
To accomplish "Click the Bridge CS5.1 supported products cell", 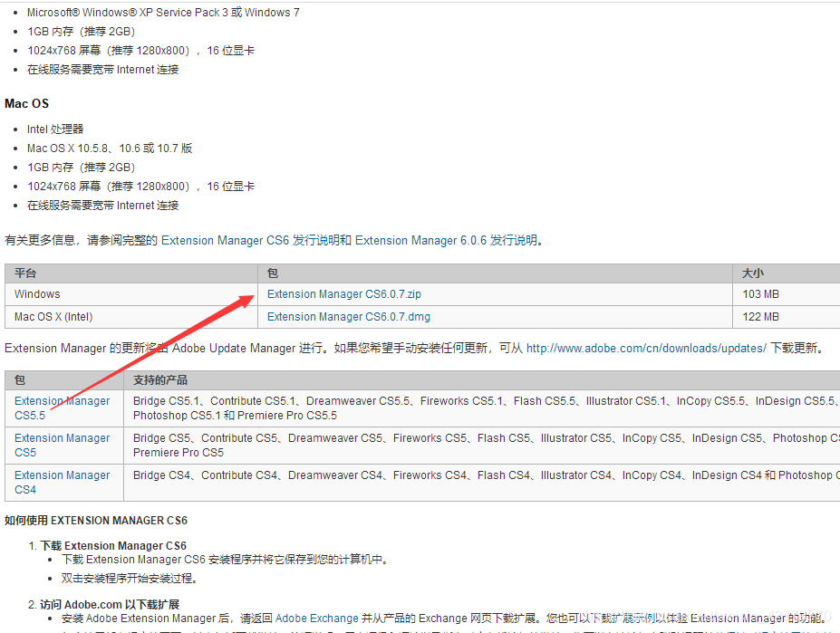I will click(481, 408).
